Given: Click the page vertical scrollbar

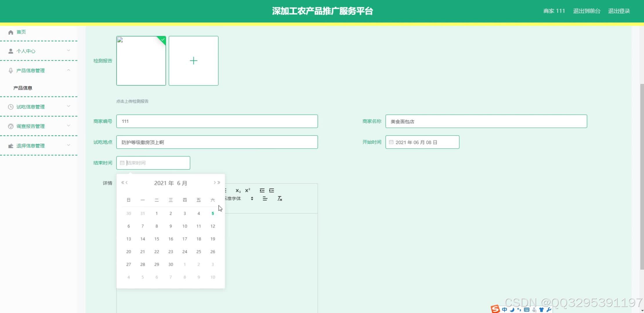Looking at the screenshot, I should (642, 177).
